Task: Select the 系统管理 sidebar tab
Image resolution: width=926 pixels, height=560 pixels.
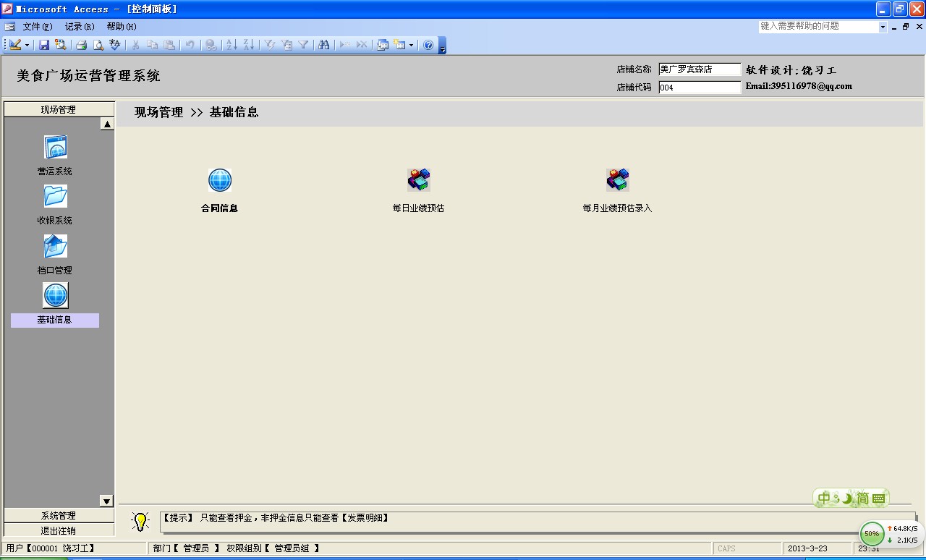Action: [x=59, y=516]
